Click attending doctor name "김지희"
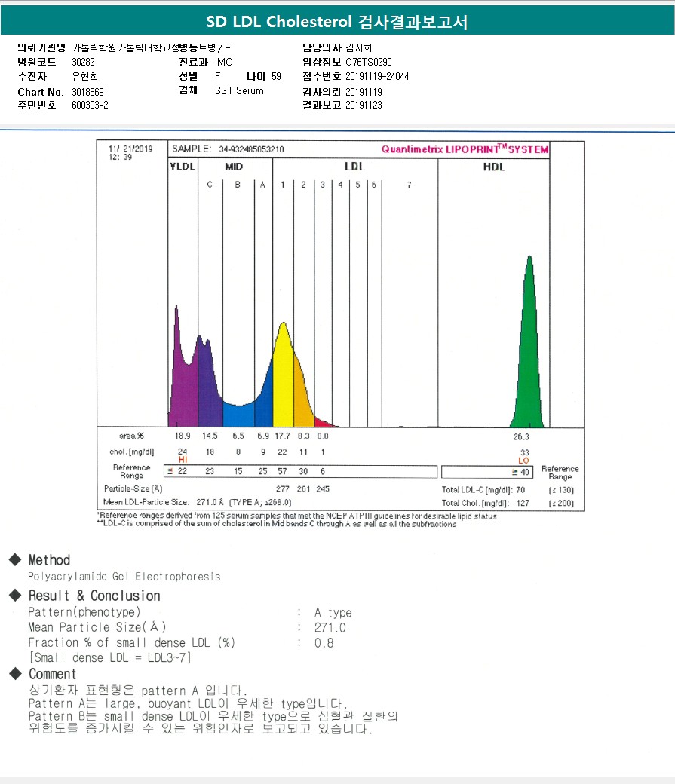The height and width of the screenshot is (784, 675). tap(359, 47)
